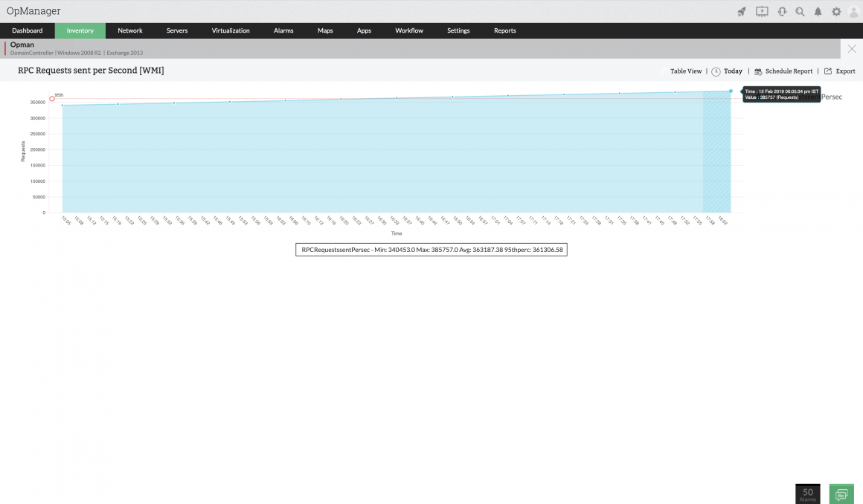Open search with the magnifier icon
863x504 pixels.
(x=800, y=12)
